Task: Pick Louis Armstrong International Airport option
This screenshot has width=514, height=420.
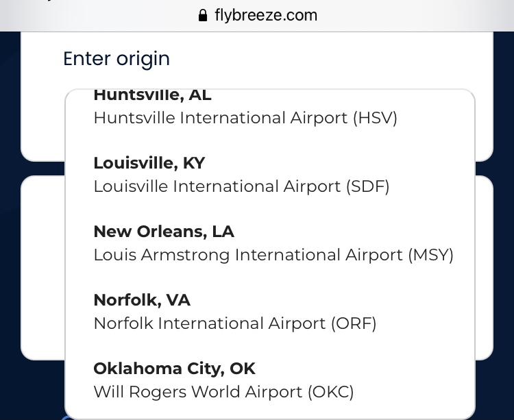Action: 249,255
